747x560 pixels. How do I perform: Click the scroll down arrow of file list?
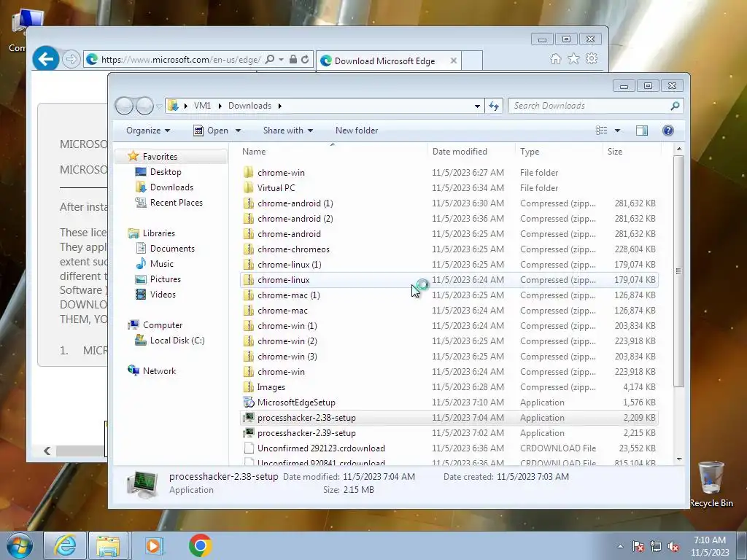tap(679, 459)
